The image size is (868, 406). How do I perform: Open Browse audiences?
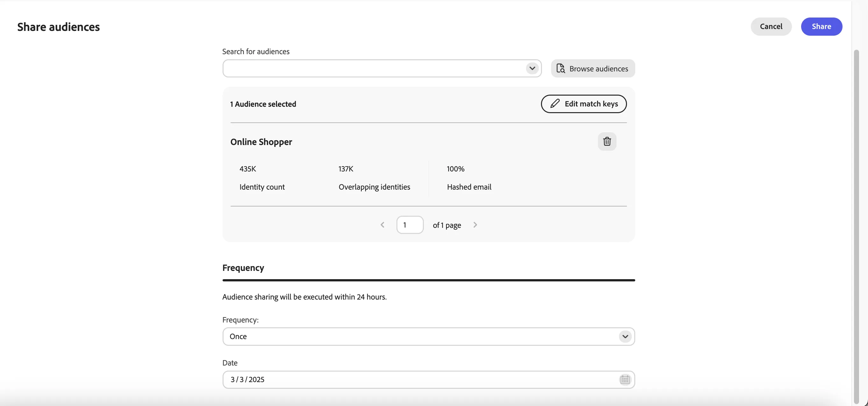(593, 69)
